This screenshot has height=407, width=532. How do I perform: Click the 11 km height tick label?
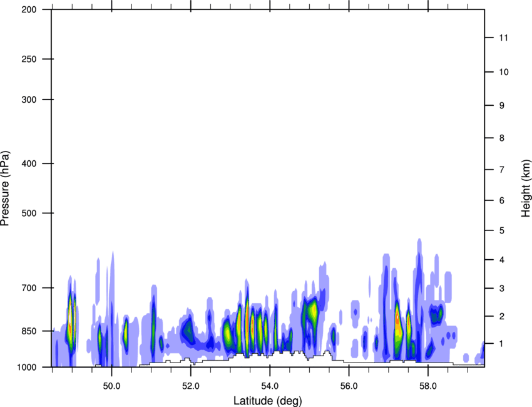click(503, 38)
